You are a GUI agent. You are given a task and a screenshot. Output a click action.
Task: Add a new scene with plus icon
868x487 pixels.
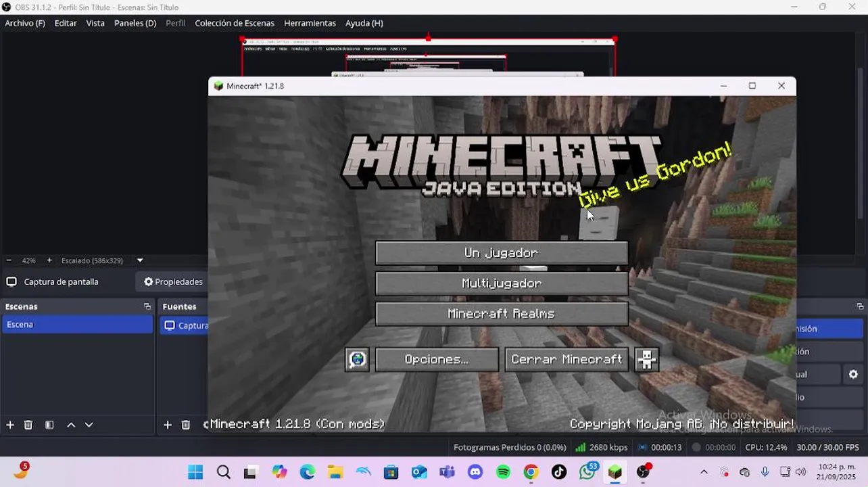pos(10,425)
